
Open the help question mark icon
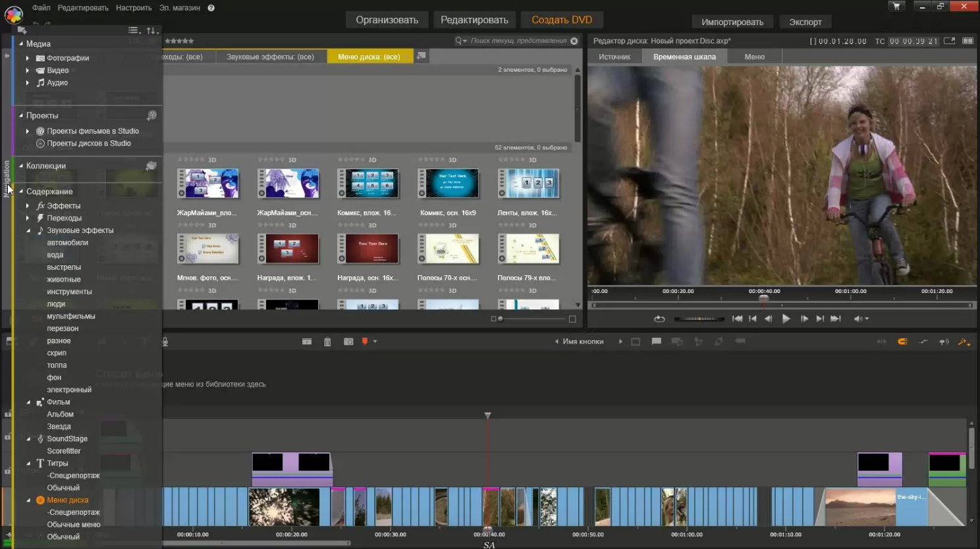211,8
